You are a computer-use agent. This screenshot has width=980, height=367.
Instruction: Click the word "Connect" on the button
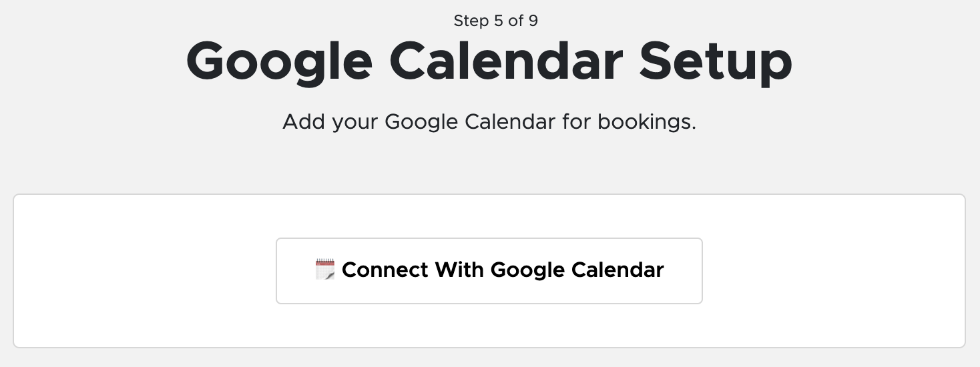(385, 270)
